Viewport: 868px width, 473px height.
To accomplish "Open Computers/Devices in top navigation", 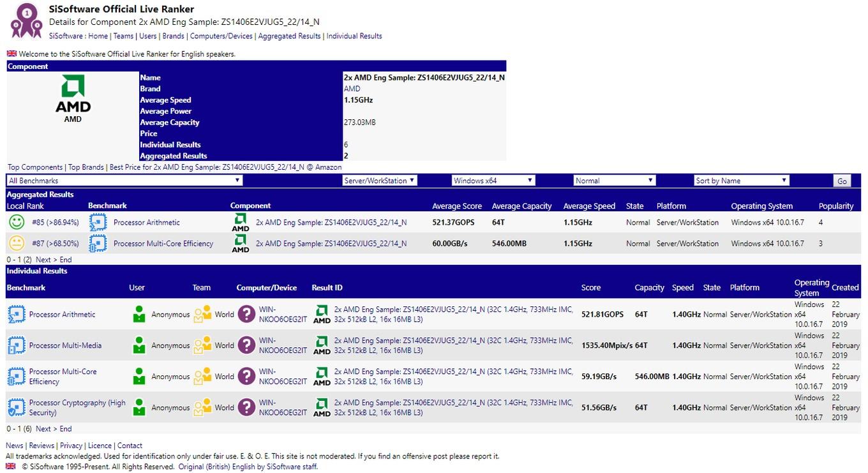I will 221,36.
